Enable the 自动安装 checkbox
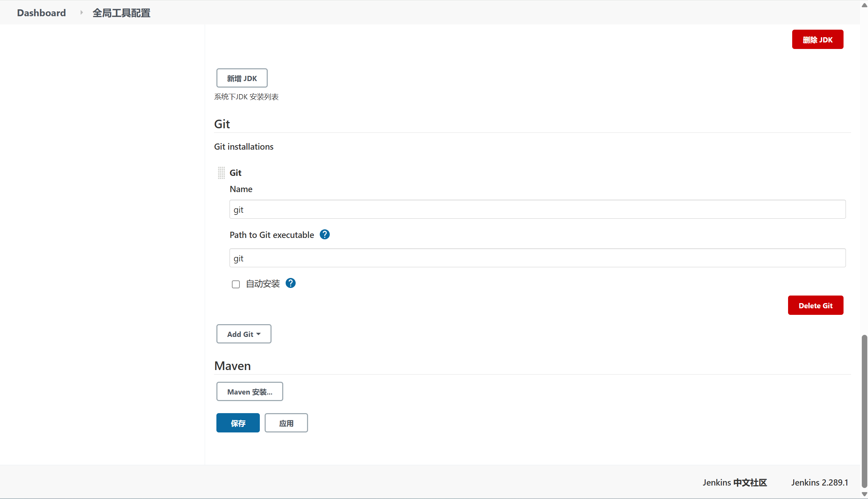868x499 pixels. point(236,284)
